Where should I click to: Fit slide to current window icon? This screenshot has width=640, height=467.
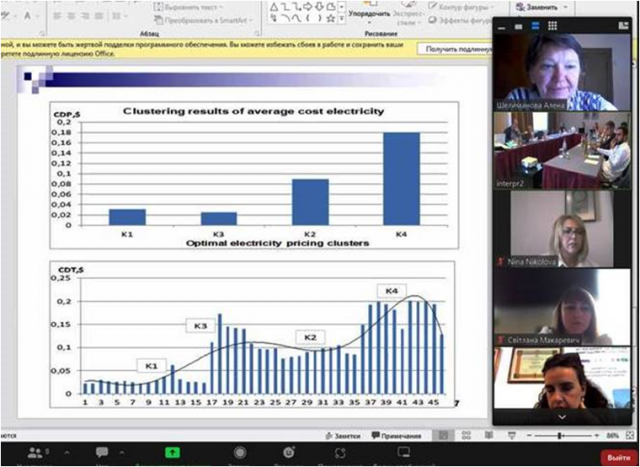coord(630,436)
